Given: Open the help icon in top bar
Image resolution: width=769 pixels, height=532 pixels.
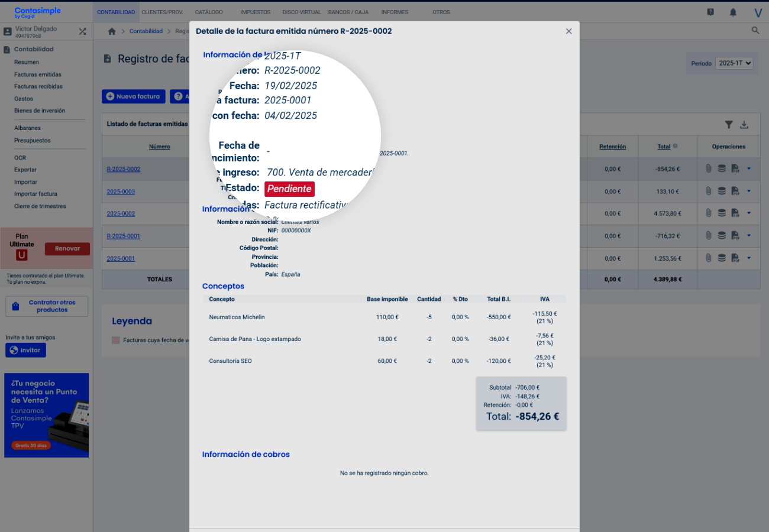Looking at the screenshot, I should pyautogui.click(x=710, y=12).
